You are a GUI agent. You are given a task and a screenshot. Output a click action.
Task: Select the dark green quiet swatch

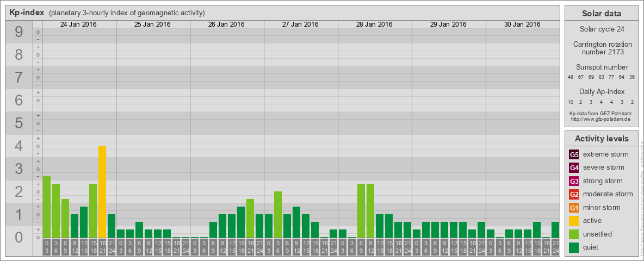click(574, 247)
